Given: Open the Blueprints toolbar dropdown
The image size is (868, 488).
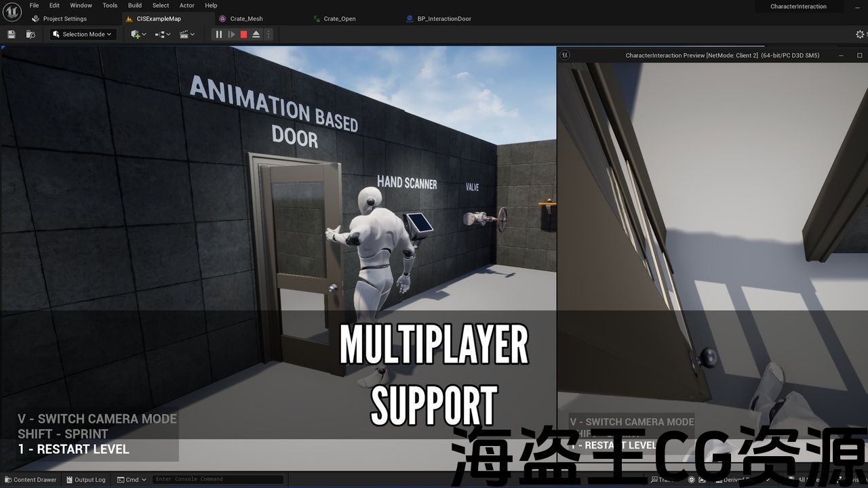Looking at the screenshot, I should (163, 34).
